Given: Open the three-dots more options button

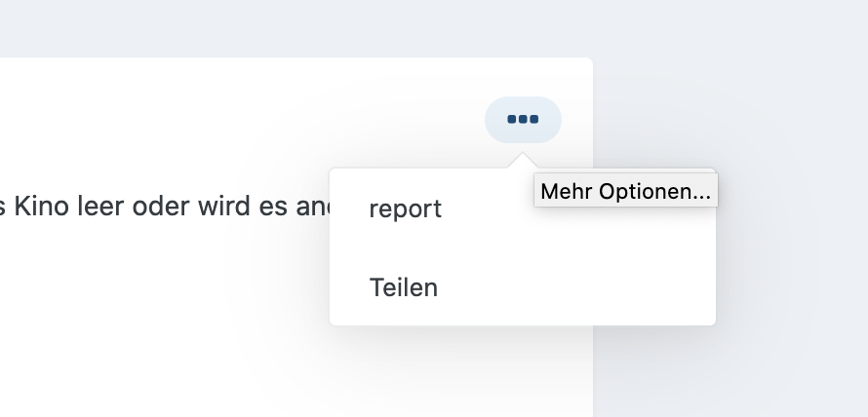Looking at the screenshot, I should 523,120.
